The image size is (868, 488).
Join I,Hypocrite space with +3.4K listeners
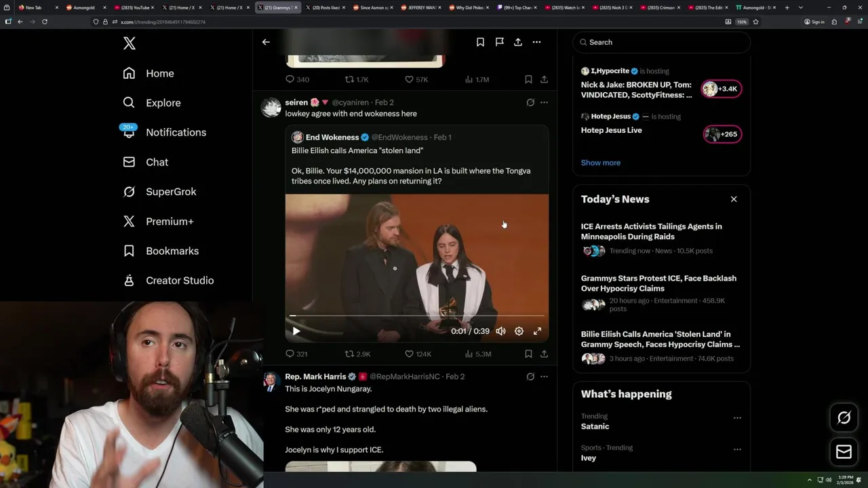722,89
